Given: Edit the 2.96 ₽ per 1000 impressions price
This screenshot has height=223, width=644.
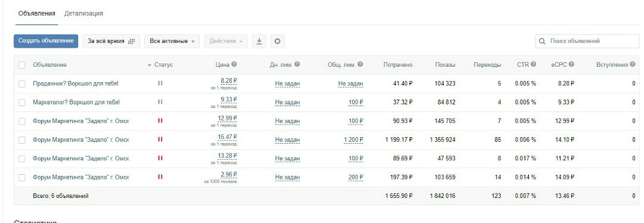Looking at the screenshot, I should point(229,175).
